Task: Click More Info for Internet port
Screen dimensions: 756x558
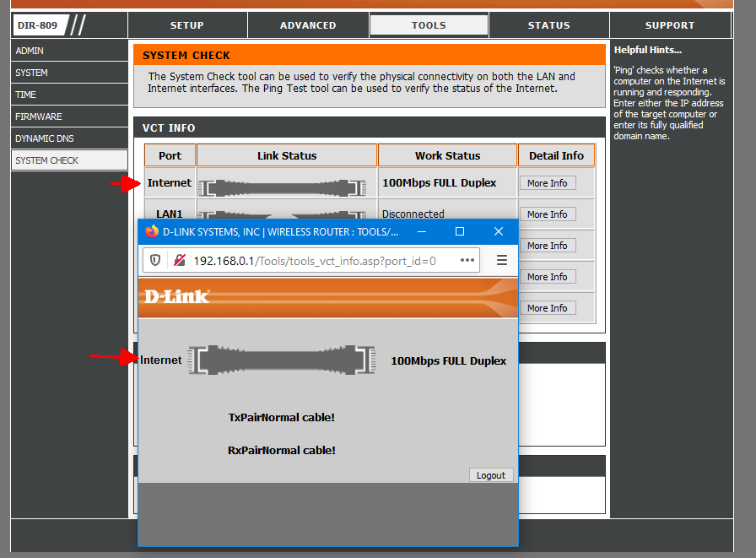Action: pos(548,183)
